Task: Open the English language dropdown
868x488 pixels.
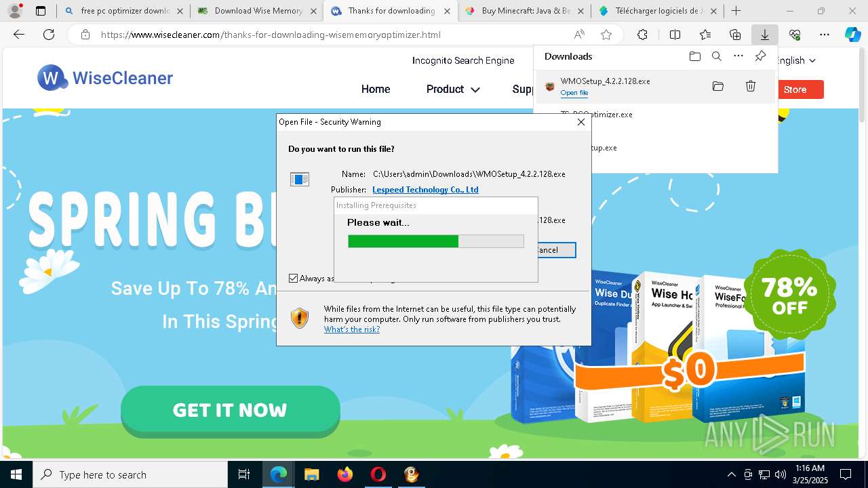Action: 797,60
